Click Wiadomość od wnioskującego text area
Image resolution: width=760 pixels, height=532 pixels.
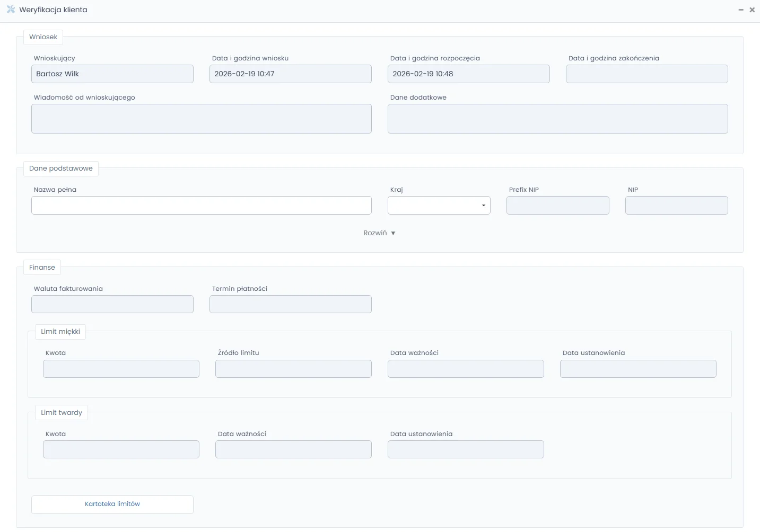[x=202, y=119]
